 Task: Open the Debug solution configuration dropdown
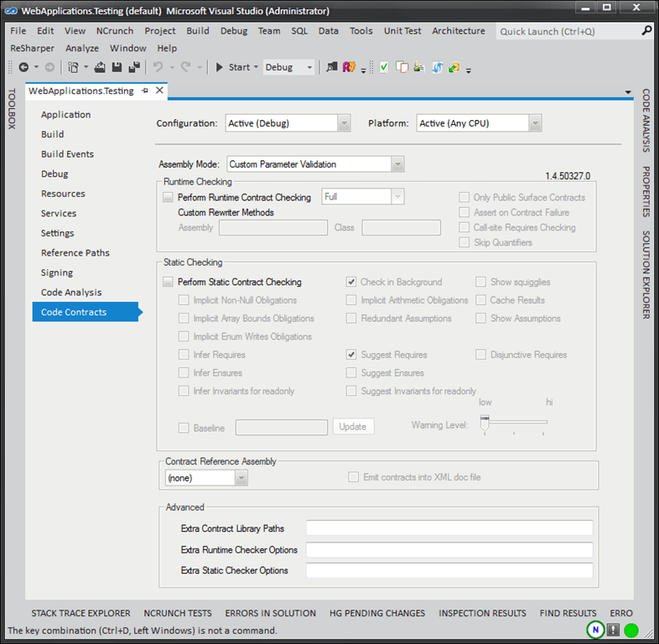[x=309, y=67]
